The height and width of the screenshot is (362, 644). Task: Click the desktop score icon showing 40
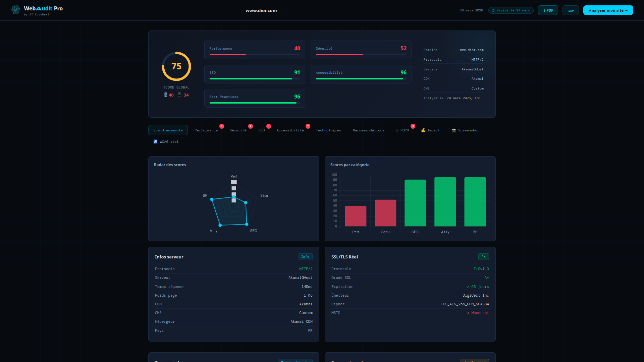(x=165, y=95)
